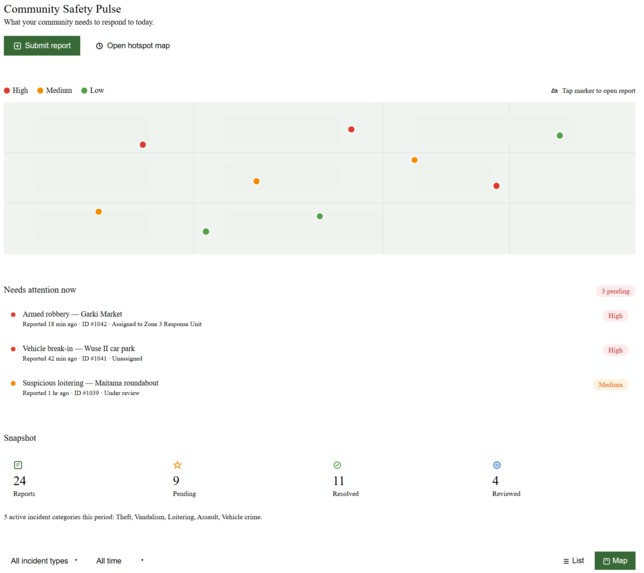Click the '5 active incident categories' summary line
This screenshot has height=573, width=644.
[133, 517]
